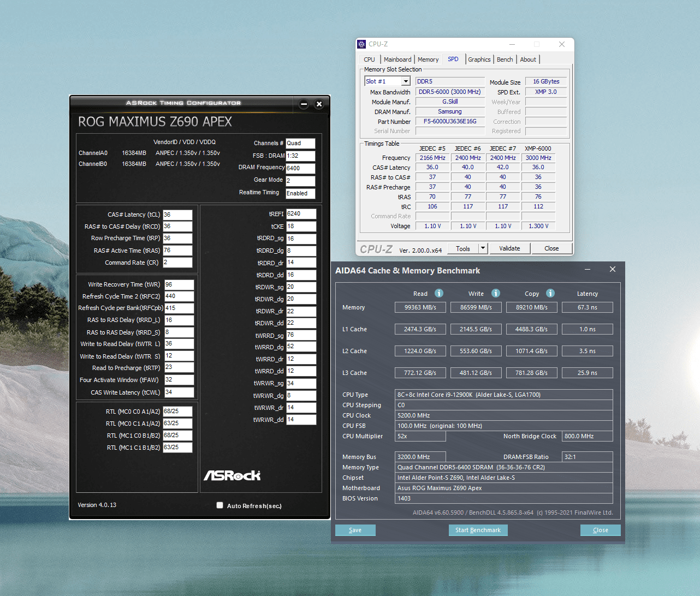Screen dimensions: 700x596
Task: Click the North Bridge Clock 800.0 MHz field
Action: [x=588, y=436]
